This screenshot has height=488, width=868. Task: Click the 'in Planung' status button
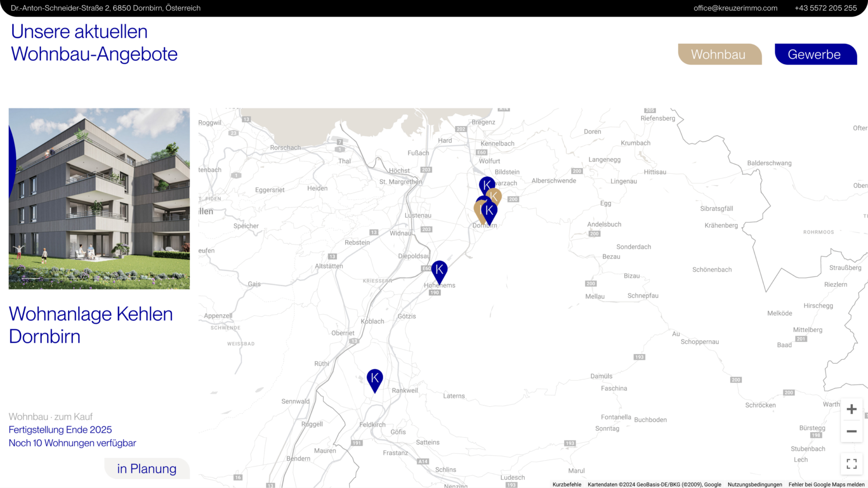(x=147, y=468)
